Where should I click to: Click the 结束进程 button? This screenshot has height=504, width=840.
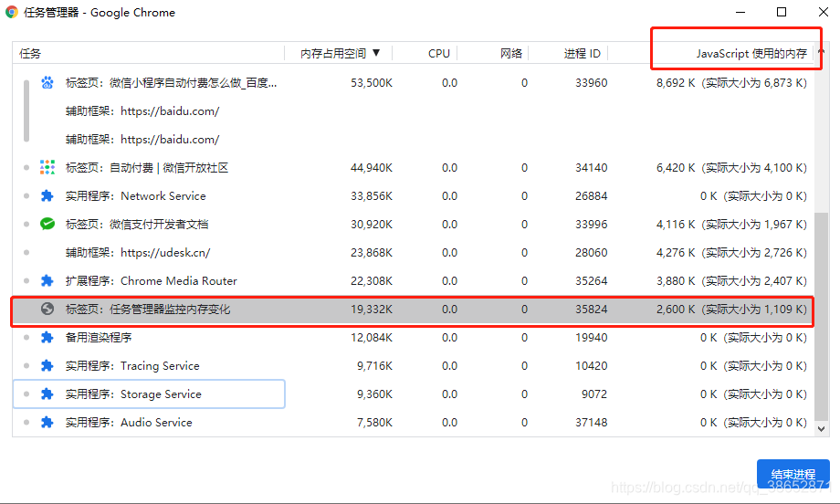pos(793,474)
